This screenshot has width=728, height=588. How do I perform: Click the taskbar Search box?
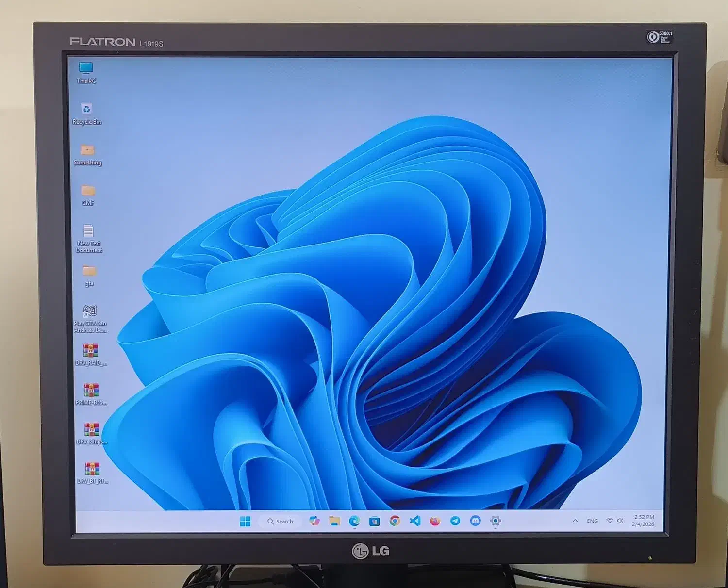click(281, 521)
